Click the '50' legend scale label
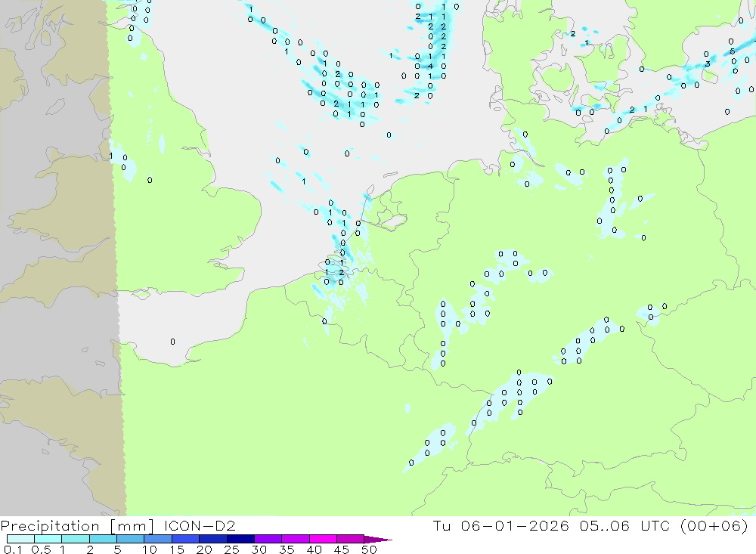Viewport: 756px width, 554px height. [370, 549]
